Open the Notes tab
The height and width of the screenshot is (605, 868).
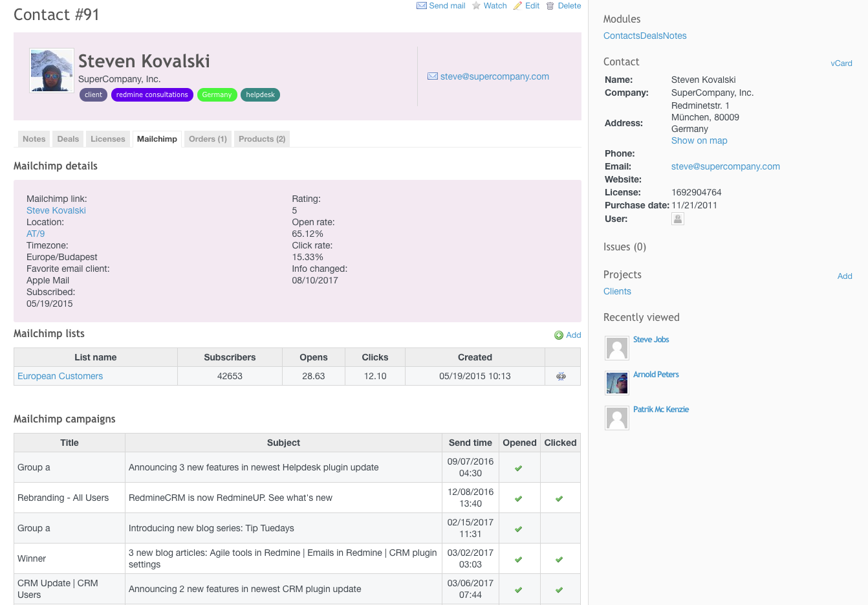click(x=34, y=139)
